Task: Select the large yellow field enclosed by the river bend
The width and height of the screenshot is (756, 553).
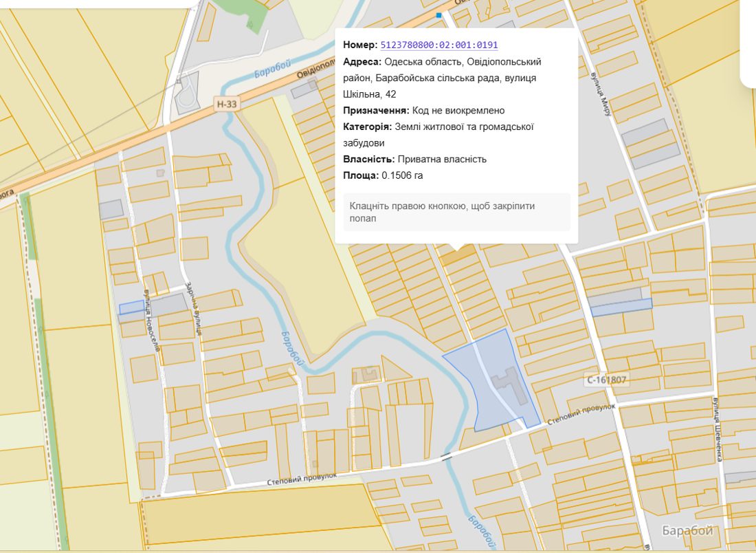Action: [304, 270]
